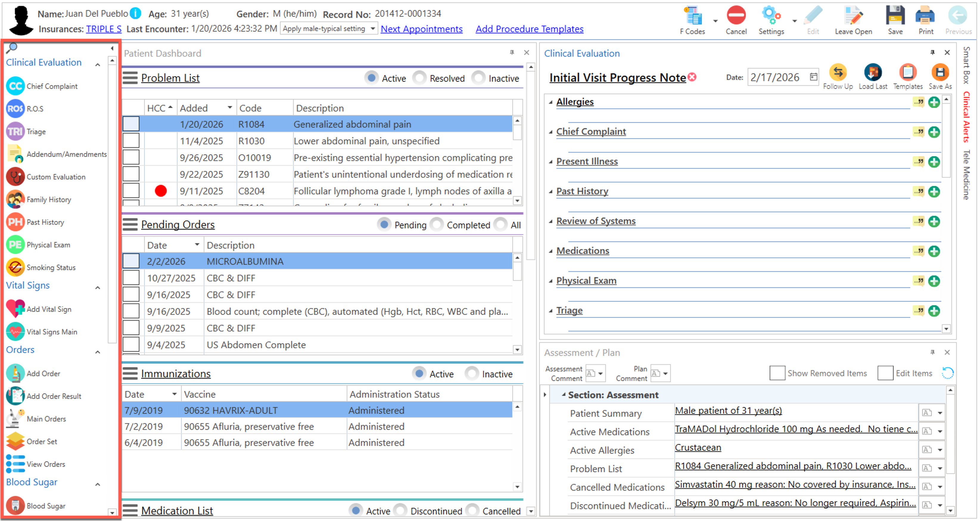The width and height of the screenshot is (980, 521).
Task: Click the Load Last icon
Action: coord(872,72)
